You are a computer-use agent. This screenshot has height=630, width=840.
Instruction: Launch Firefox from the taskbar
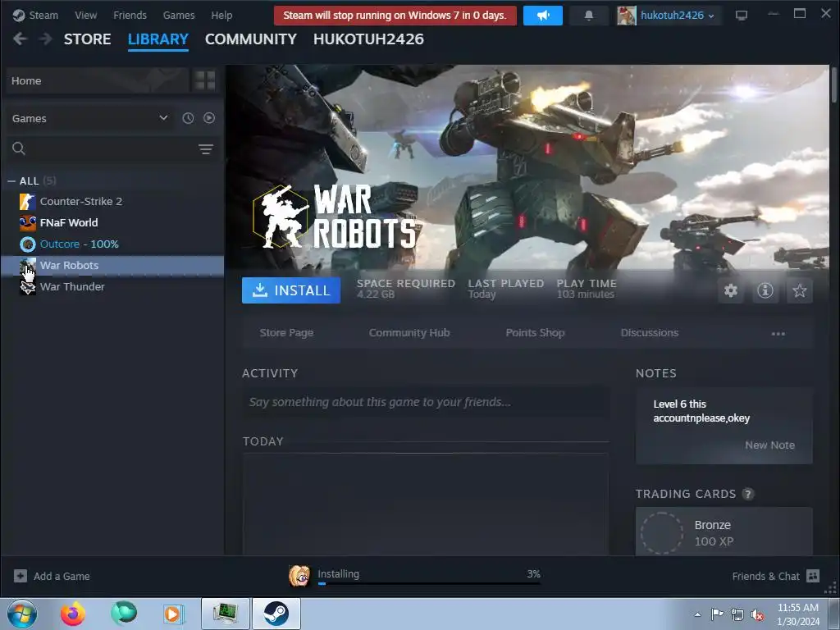pyautogui.click(x=73, y=614)
